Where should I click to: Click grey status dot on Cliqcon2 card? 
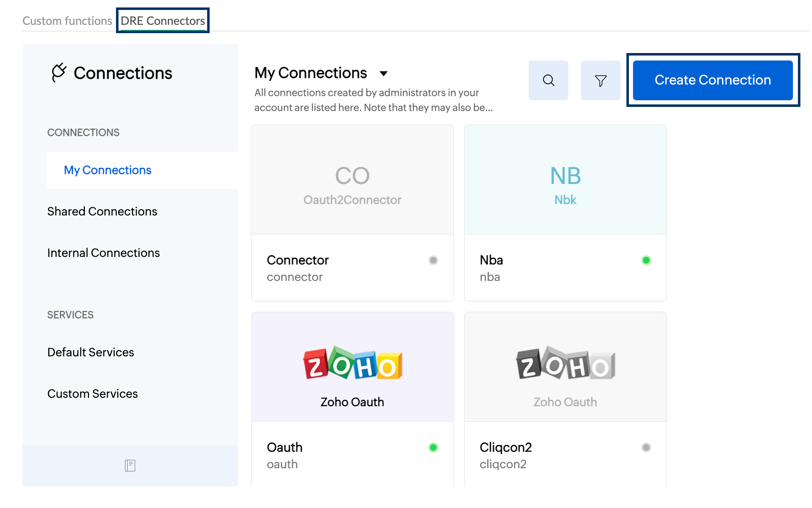pyautogui.click(x=646, y=448)
